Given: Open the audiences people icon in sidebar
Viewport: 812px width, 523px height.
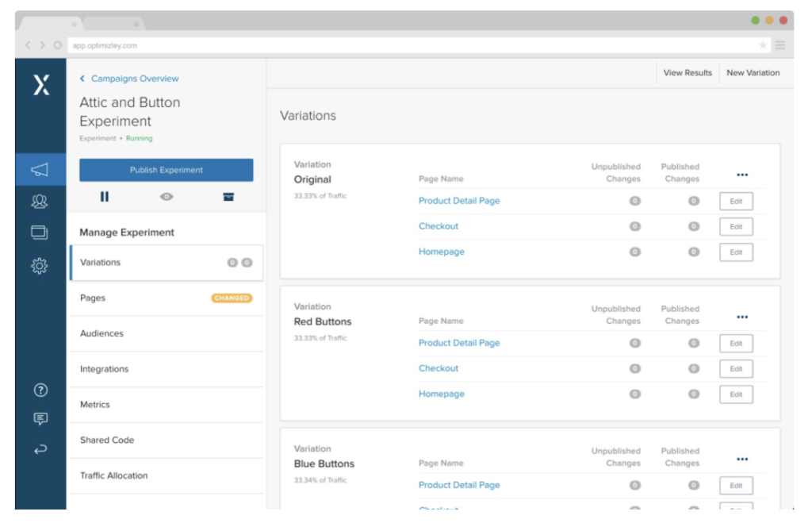Looking at the screenshot, I should [40, 201].
